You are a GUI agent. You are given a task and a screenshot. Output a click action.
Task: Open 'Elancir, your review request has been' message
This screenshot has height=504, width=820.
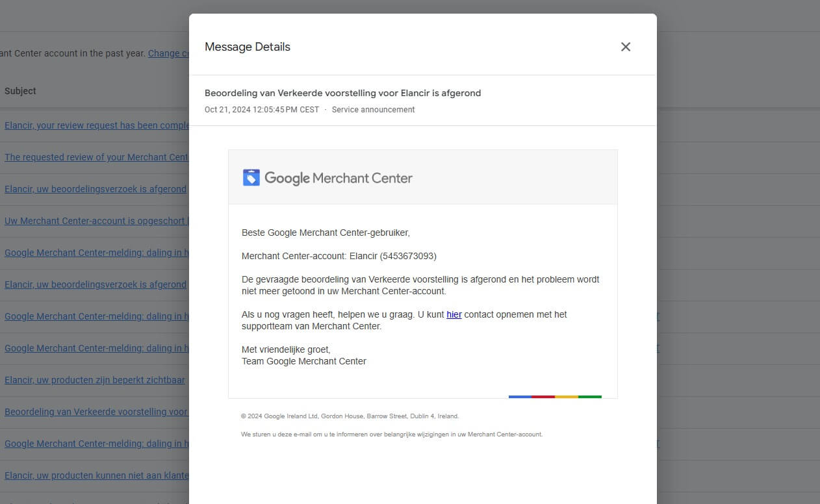point(97,125)
